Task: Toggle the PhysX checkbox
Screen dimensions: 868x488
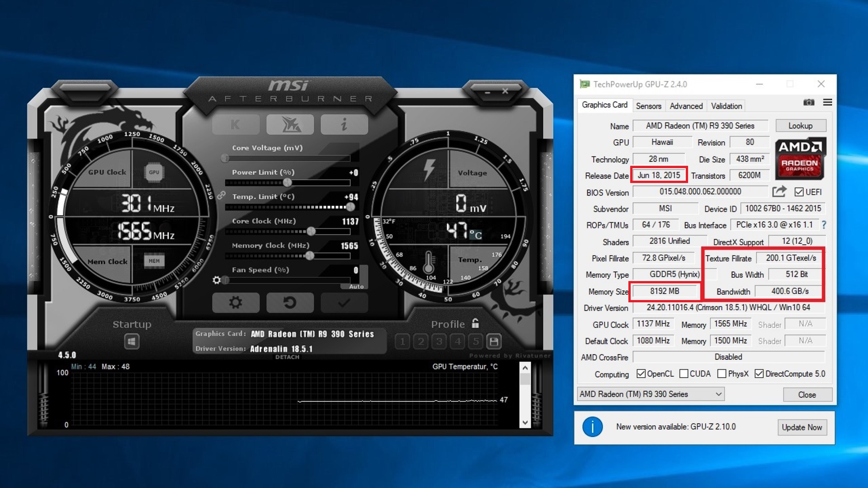Action: click(722, 374)
